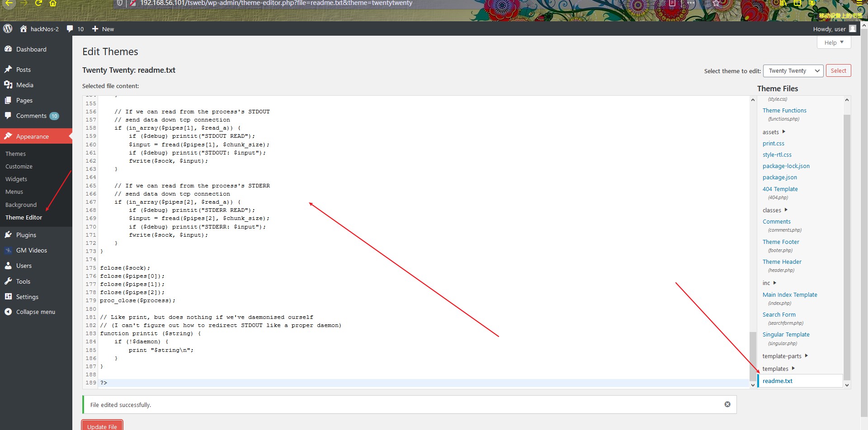Screen dimensions: 868x430
Task: Expand the Help dropdown tab
Action: pyautogui.click(x=834, y=42)
